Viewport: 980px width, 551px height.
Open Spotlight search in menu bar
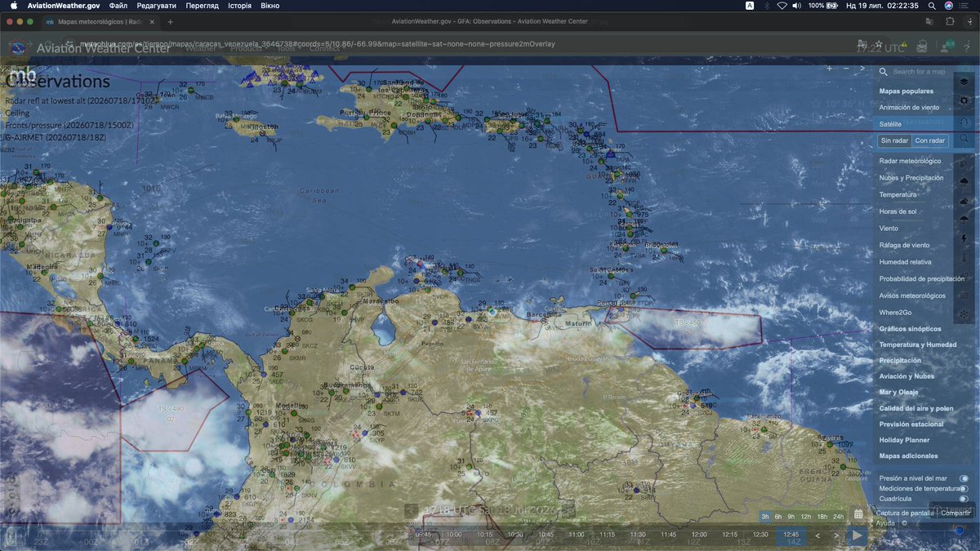(932, 6)
